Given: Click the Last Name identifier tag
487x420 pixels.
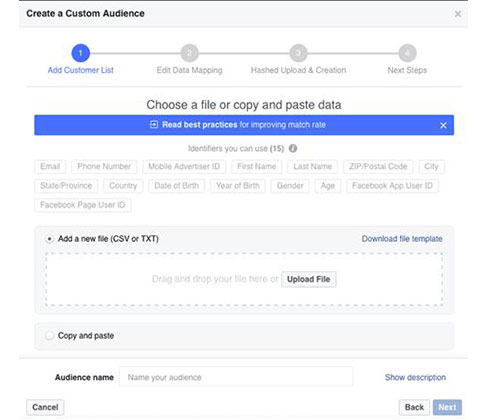Looking at the screenshot, I should coord(312,166).
